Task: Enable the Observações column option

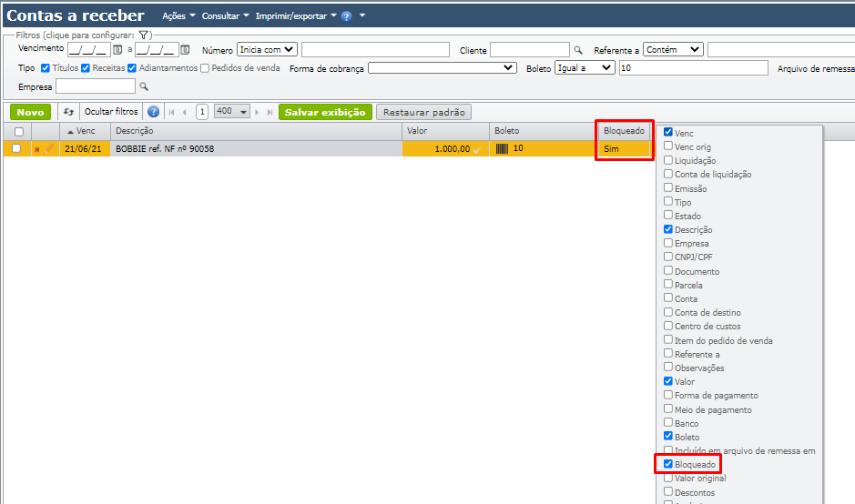Action: [x=668, y=367]
